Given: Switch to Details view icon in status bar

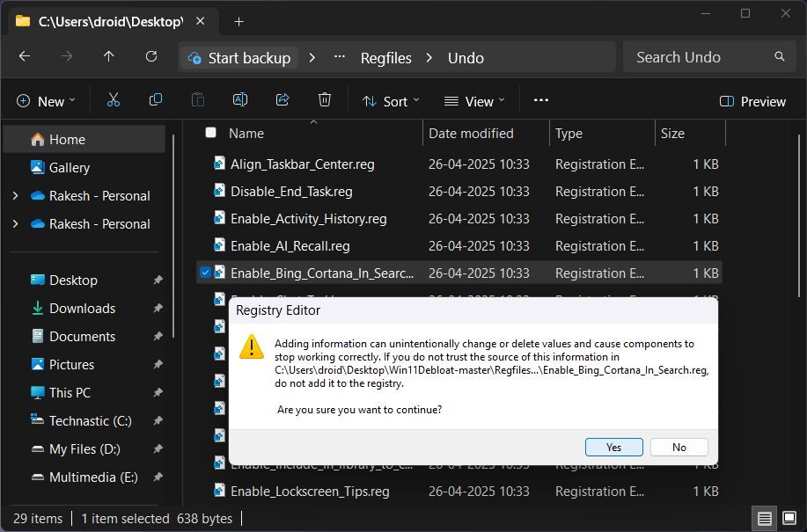Looking at the screenshot, I should point(764,518).
